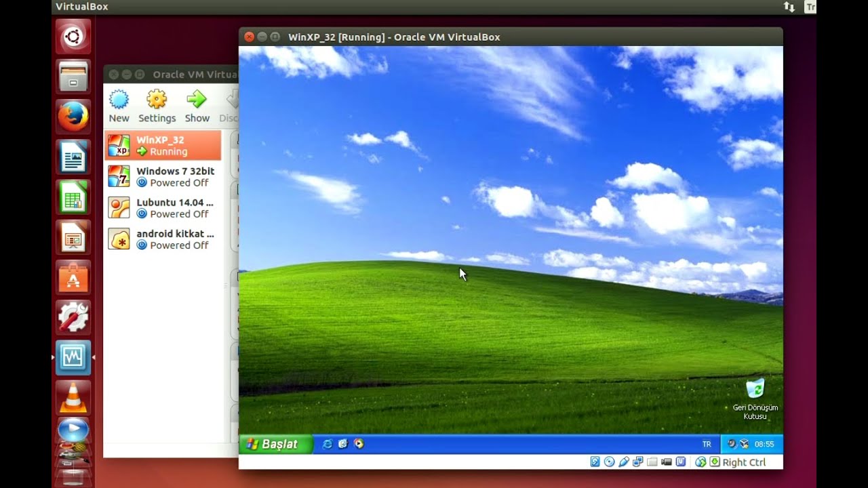The image size is (868, 488).
Task: Select the Lubuntu 14.04 machine
Action: coord(163,208)
